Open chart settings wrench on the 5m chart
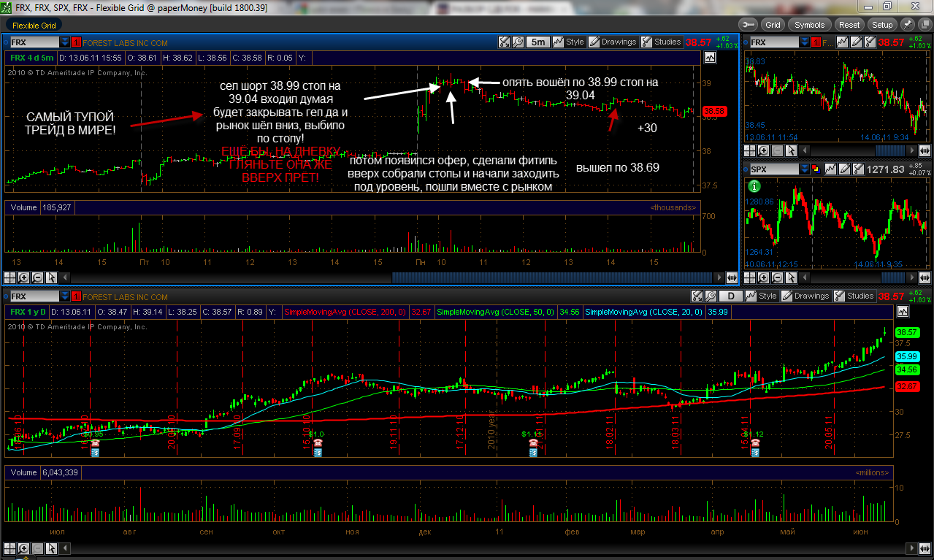 [518, 42]
